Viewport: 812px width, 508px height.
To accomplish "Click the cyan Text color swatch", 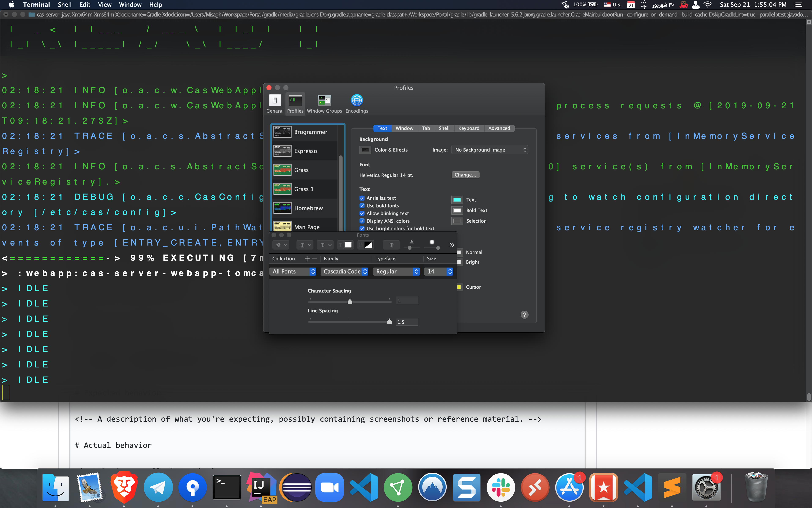I will coord(457,200).
